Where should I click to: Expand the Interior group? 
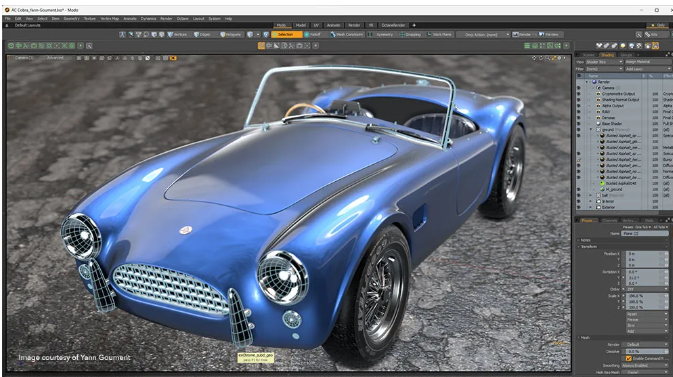click(591, 201)
